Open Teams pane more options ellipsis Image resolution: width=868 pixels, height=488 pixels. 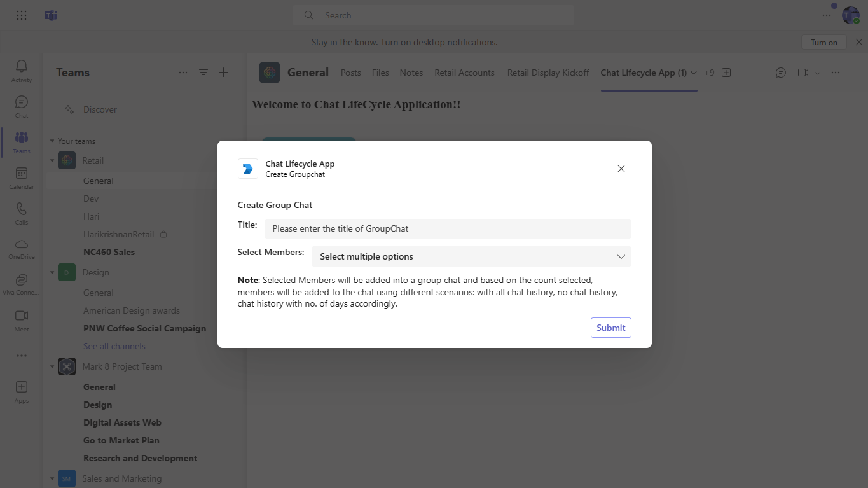[183, 73]
